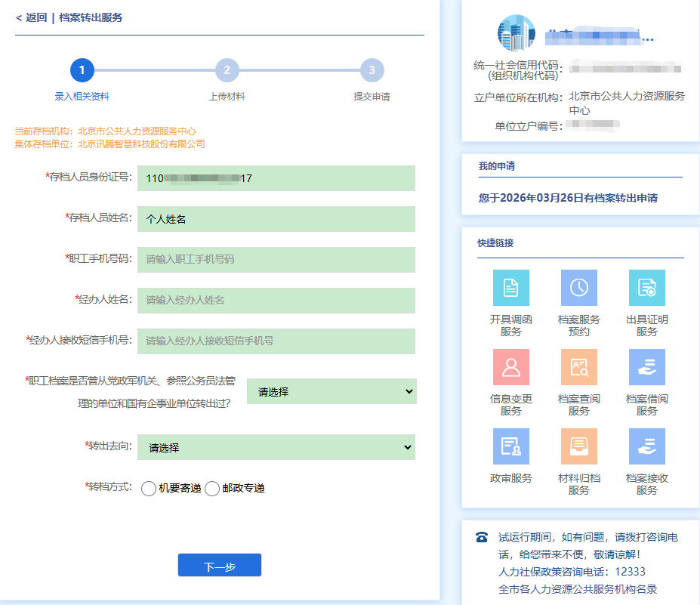Click step 3 提交申请 in progress bar
The height and width of the screenshot is (605, 700).
point(372,71)
